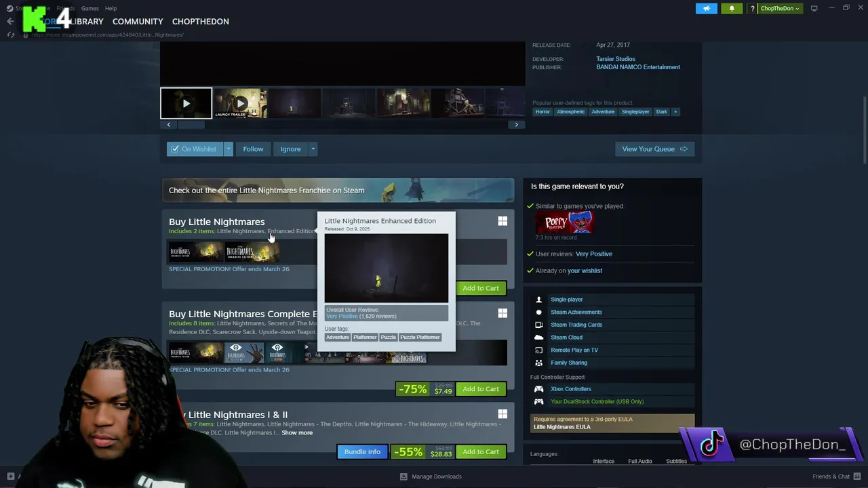This screenshot has width=868, height=488.
Task: Go to the COMMUNITY tab
Action: point(138,22)
